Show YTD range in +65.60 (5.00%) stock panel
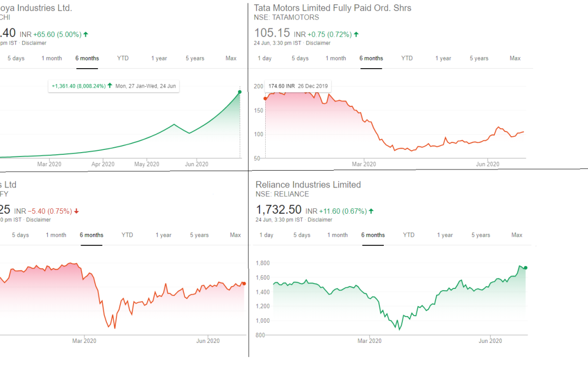588x368 pixels. [122, 58]
